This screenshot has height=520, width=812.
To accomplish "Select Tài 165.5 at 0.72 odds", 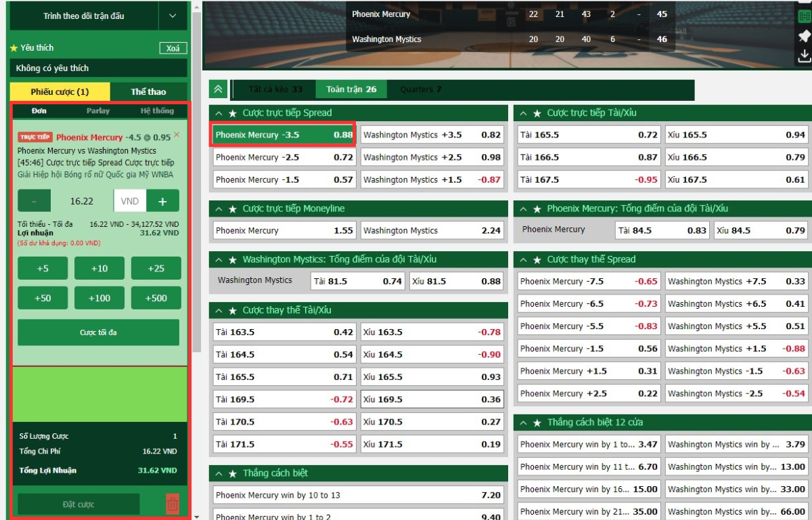I will tap(589, 135).
